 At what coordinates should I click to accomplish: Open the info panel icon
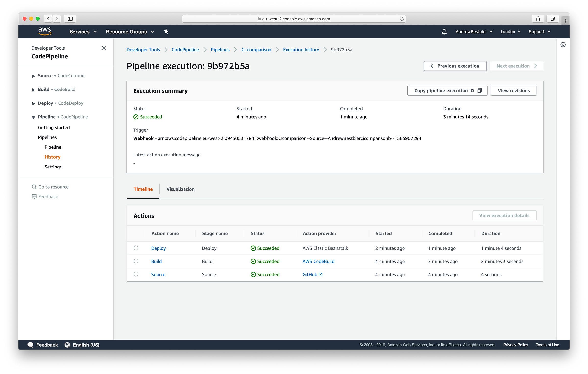point(563,45)
